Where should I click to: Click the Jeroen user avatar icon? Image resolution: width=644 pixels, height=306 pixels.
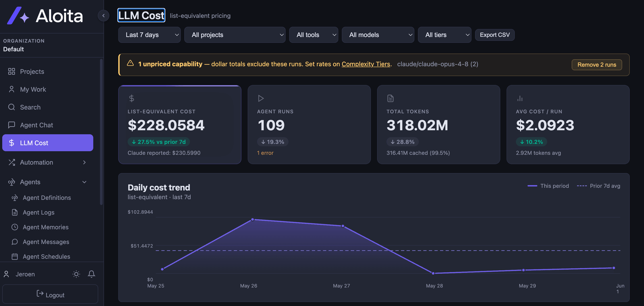click(6, 274)
